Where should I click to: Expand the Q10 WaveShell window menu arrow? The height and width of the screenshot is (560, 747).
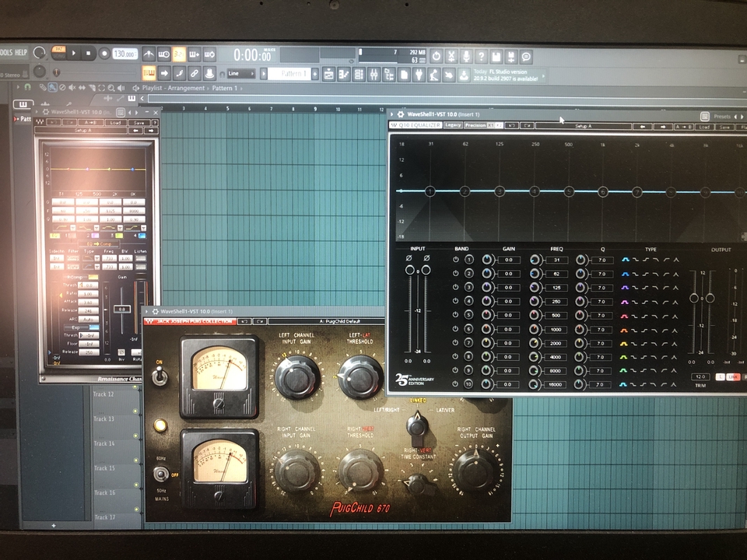tap(392, 114)
